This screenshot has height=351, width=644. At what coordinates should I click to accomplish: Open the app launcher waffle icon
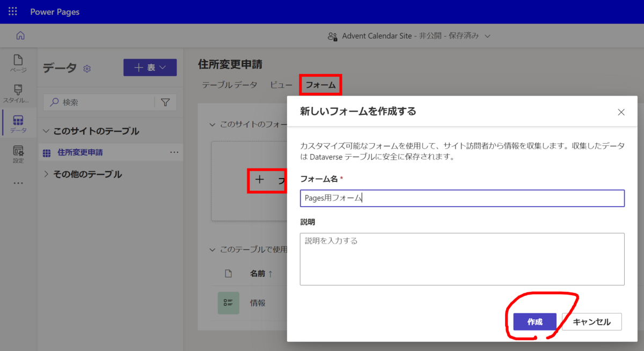click(x=12, y=11)
